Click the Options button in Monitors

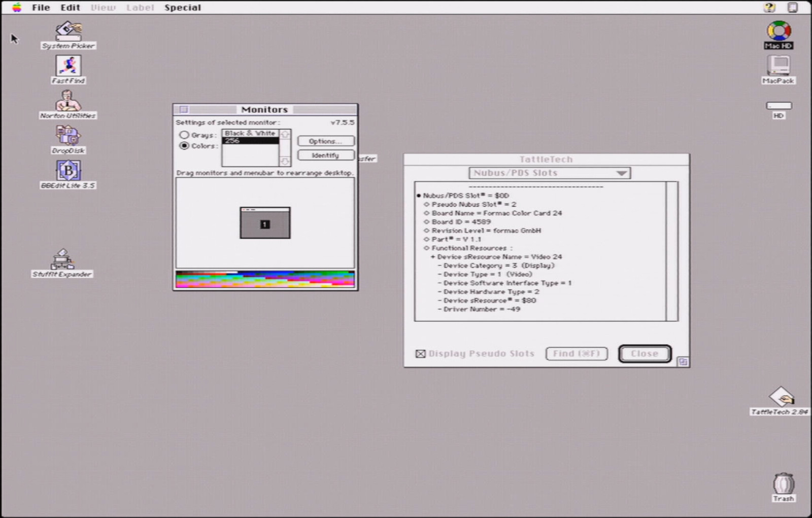click(x=326, y=141)
